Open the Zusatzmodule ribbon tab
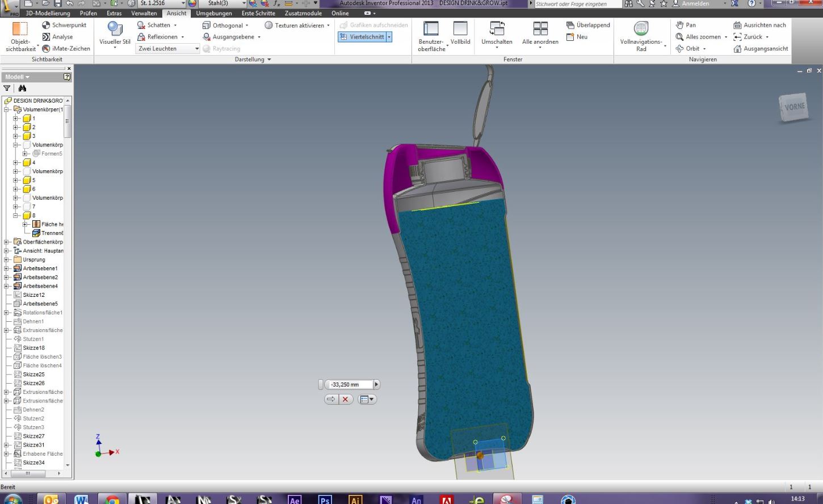Viewport: 823px width, 504px height. [304, 13]
